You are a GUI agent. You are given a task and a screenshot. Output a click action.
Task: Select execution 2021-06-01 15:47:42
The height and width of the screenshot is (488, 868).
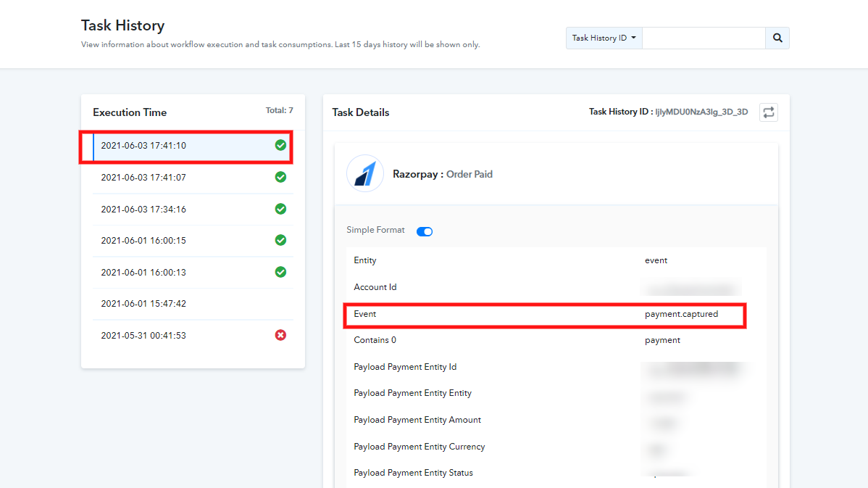point(193,304)
